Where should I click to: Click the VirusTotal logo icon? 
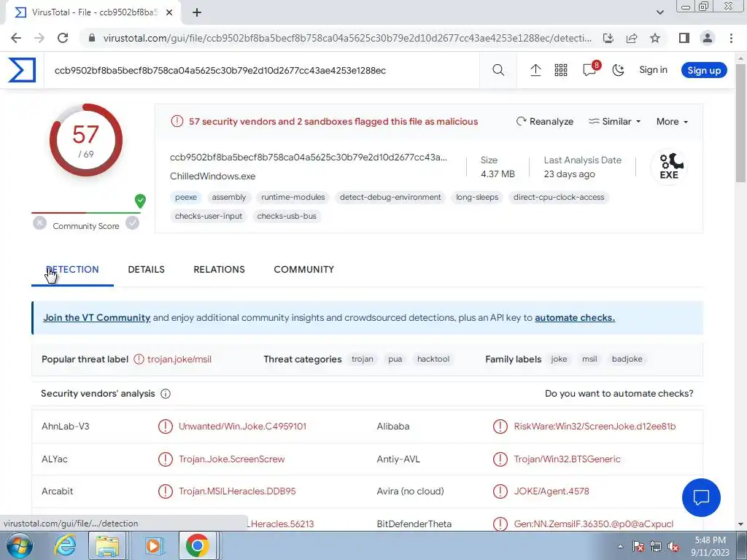(22, 70)
